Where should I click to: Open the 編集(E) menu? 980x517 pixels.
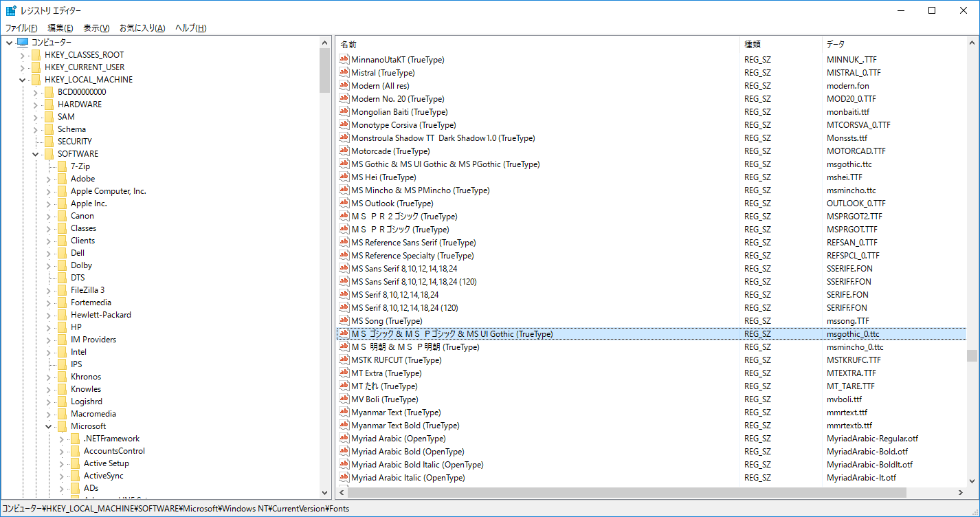pyautogui.click(x=60, y=28)
